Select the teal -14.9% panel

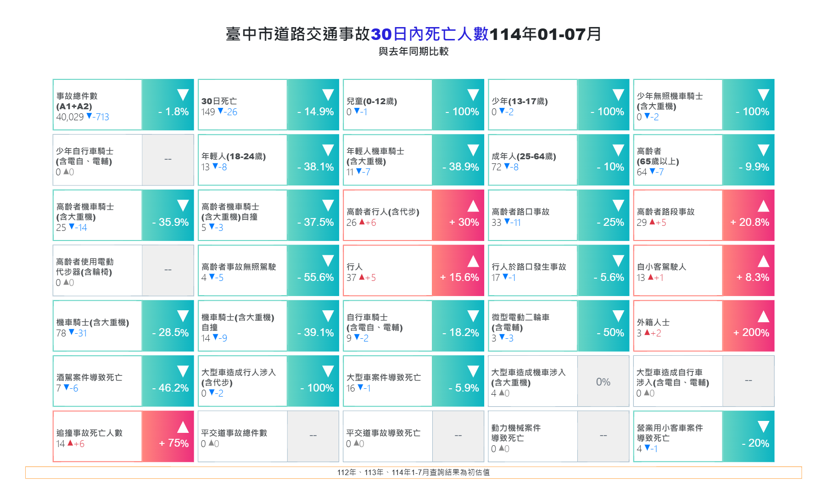pos(313,105)
